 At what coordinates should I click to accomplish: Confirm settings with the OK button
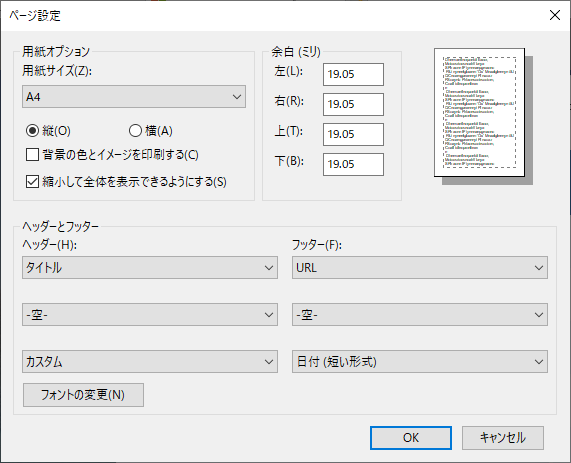tap(411, 438)
